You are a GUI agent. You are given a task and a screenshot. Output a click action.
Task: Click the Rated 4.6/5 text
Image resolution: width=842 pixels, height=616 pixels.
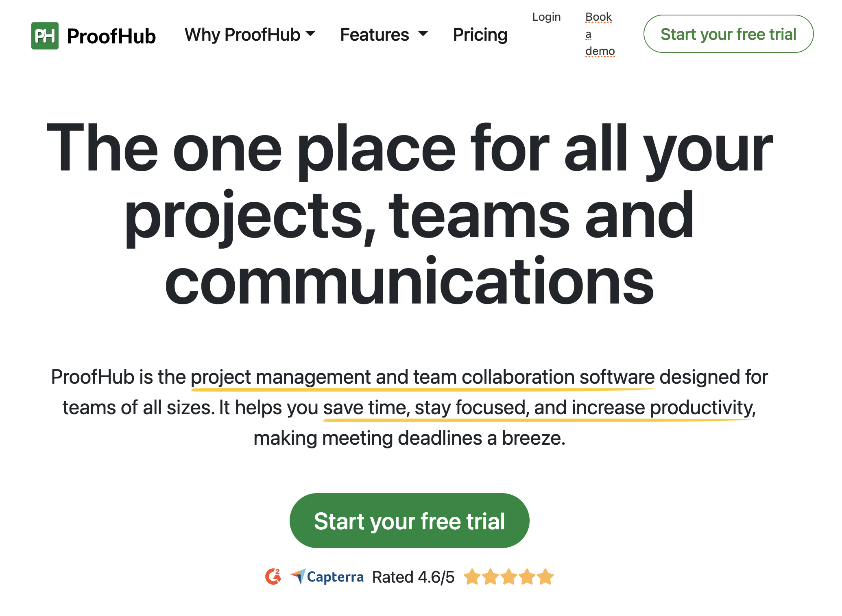click(413, 577)
